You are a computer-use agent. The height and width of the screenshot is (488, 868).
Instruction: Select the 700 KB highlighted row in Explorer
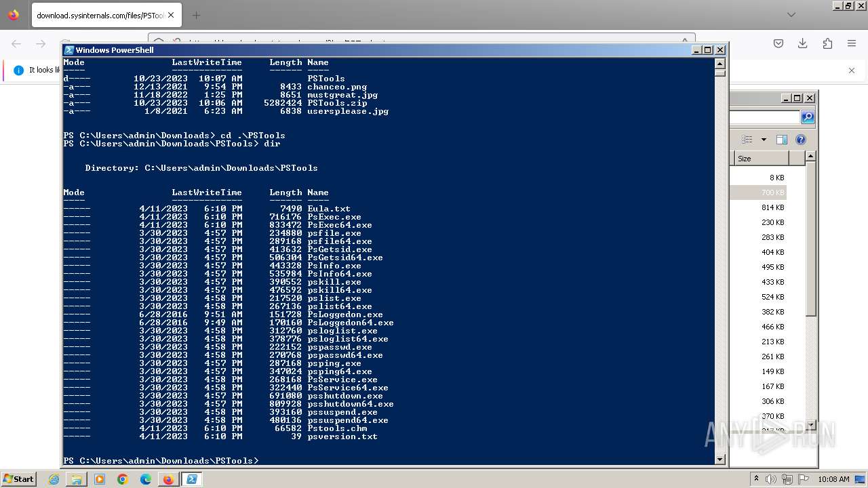(x=758, y=192)
